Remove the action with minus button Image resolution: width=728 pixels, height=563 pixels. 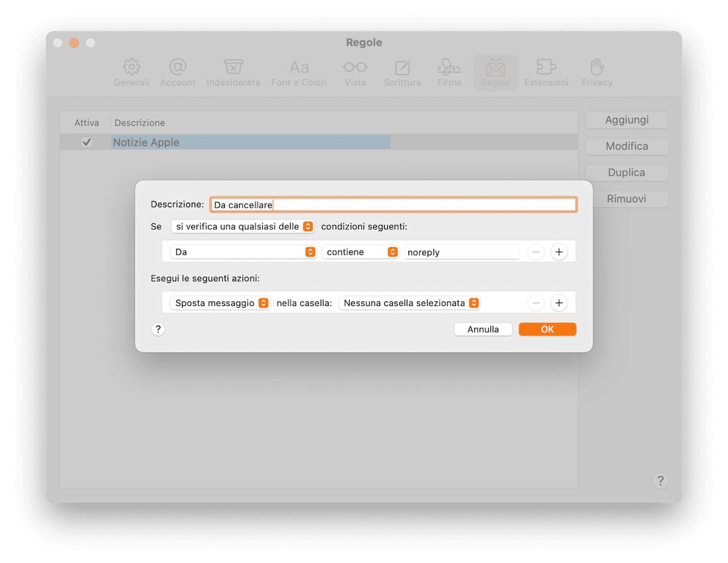536,303
